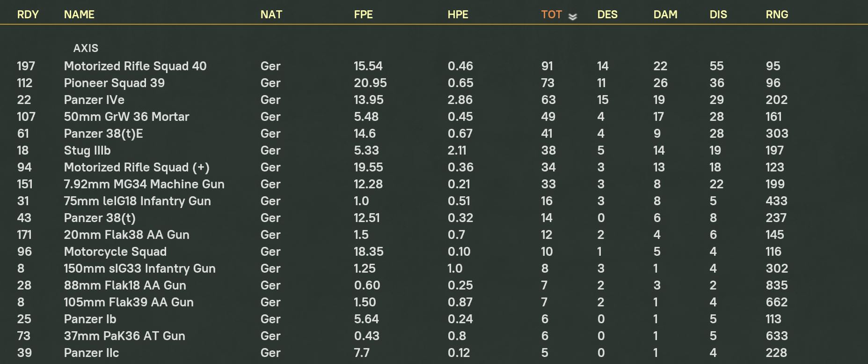Sort by the NAT column header
The width and height of the screenshot is (868, 364).
271,15
